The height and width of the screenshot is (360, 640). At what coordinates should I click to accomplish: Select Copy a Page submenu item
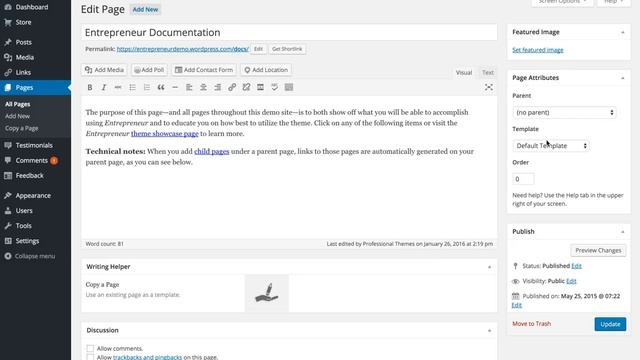(22, 128)
